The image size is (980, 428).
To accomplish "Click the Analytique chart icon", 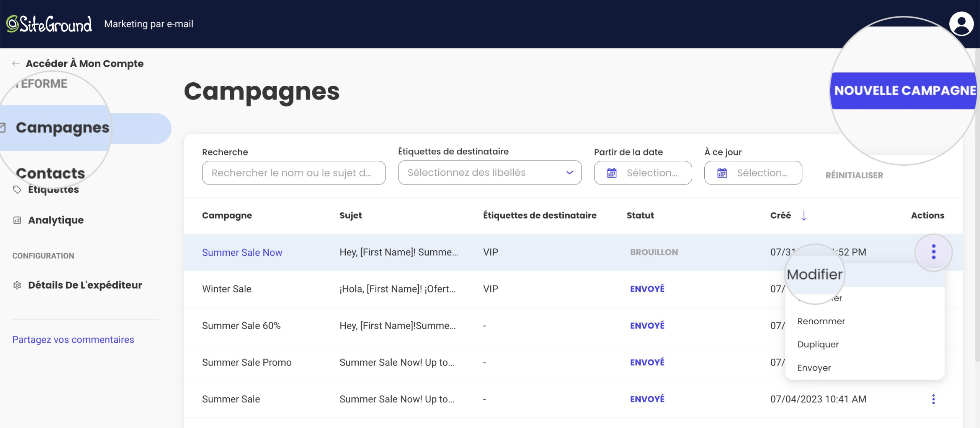I will 17,220.
